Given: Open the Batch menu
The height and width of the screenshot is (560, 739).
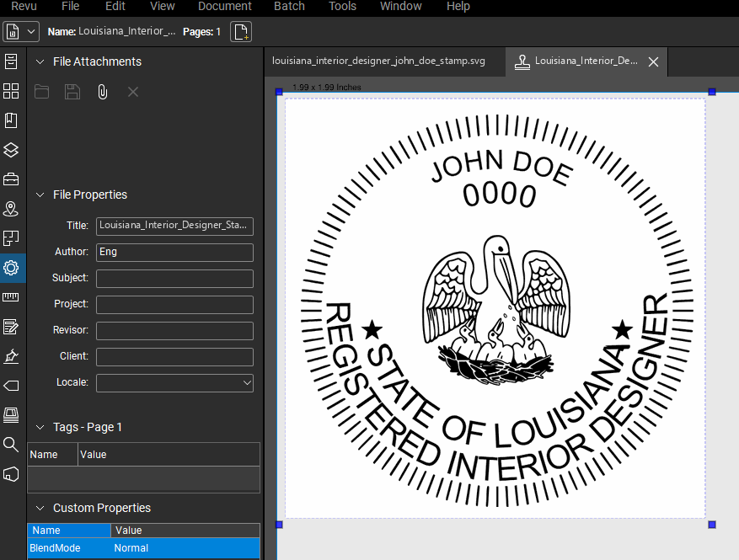Looking at the screenshot, I should [x=289, y=6].
